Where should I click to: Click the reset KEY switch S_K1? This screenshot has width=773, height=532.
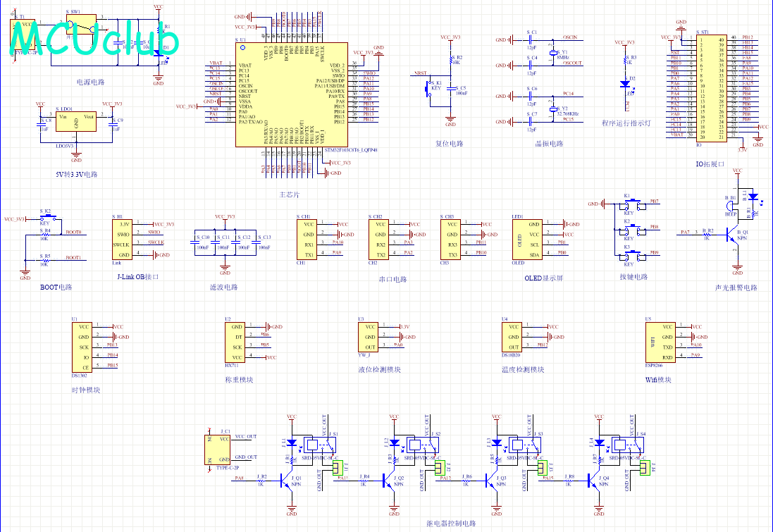(429, 89)
